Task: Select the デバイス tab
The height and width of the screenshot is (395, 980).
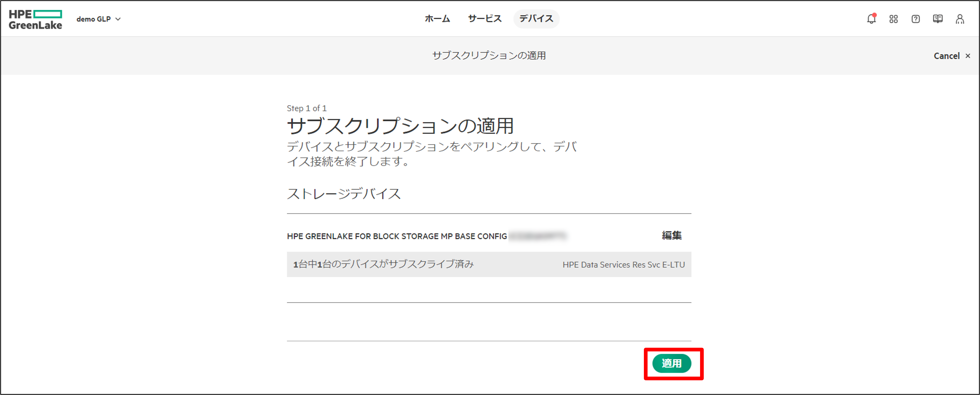Action: tap(536, 19)
